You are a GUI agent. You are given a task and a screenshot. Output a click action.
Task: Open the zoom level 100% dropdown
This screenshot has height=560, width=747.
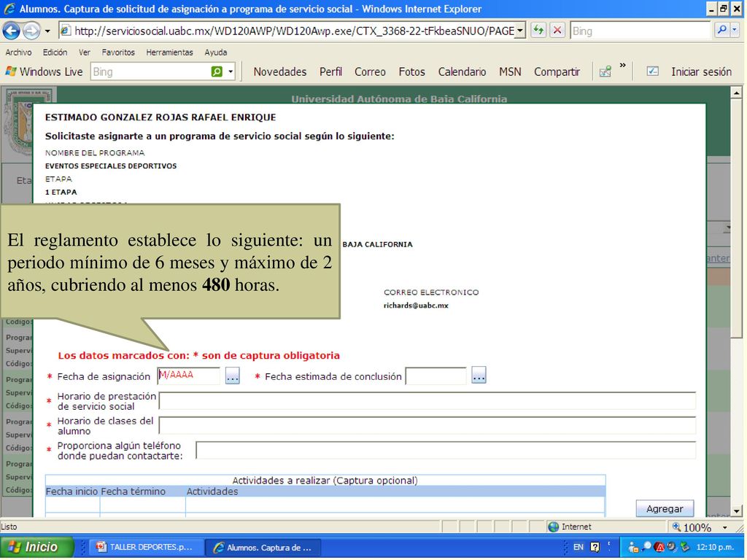coord(724,527)
